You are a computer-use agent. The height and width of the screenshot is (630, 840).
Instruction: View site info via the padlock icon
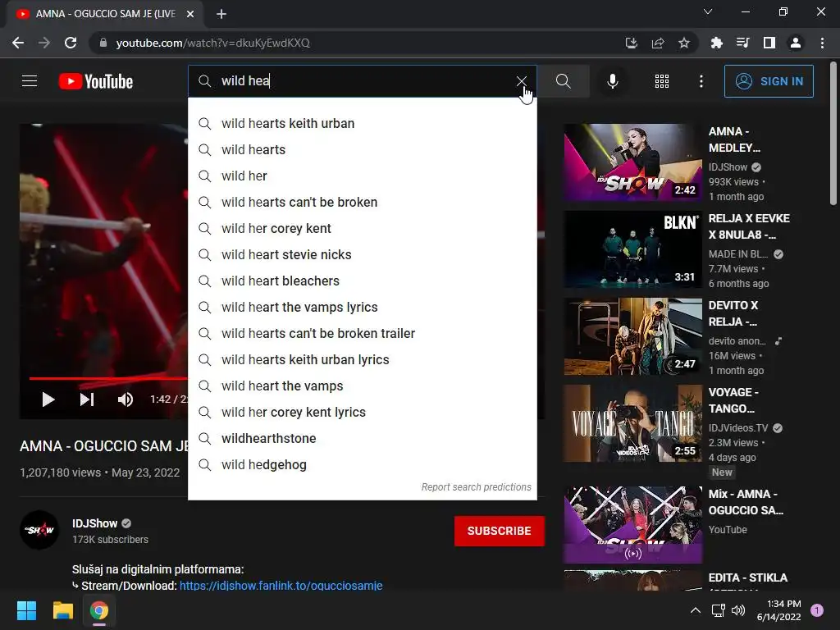click(x=103, y=43)
